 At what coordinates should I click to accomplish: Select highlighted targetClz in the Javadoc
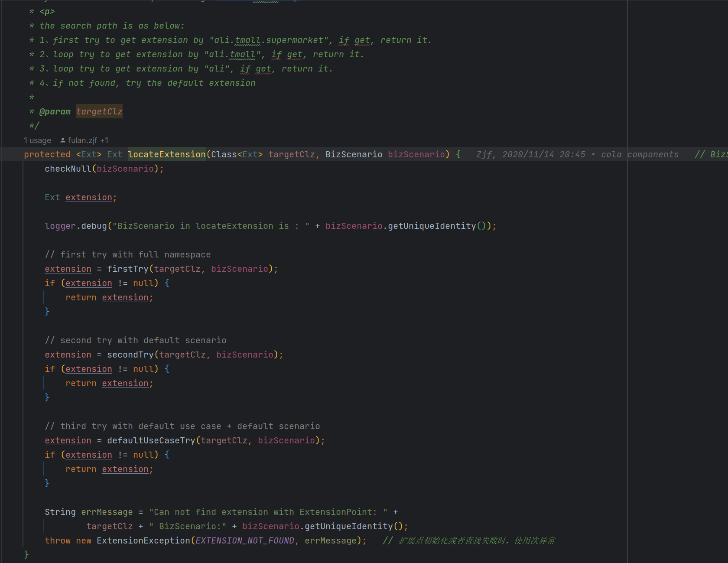tap(99, 112)
